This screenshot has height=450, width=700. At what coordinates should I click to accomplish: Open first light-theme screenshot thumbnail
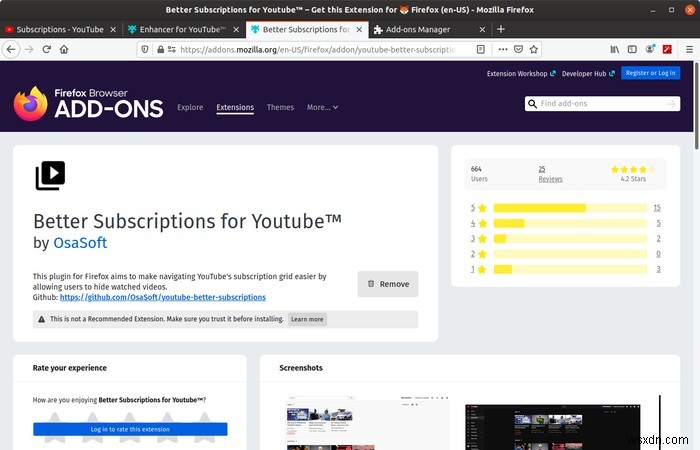[x=367, y=423]
